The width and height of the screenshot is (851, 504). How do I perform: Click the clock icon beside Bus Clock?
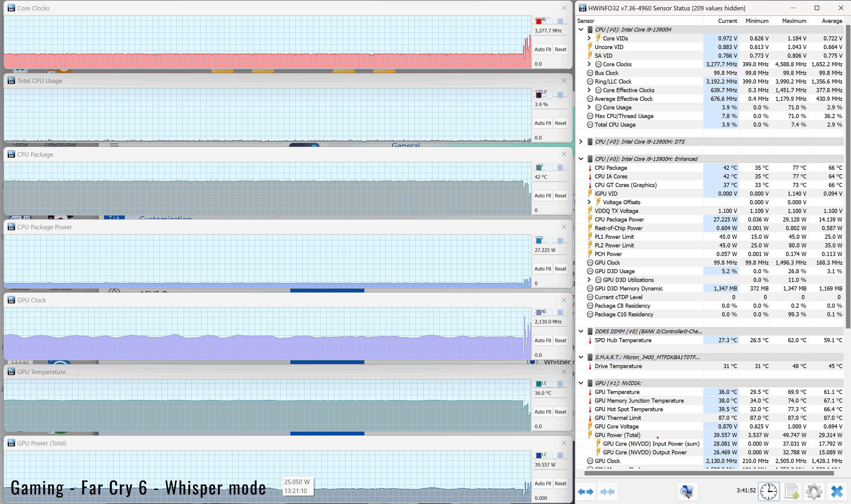[x=590, y=73]
